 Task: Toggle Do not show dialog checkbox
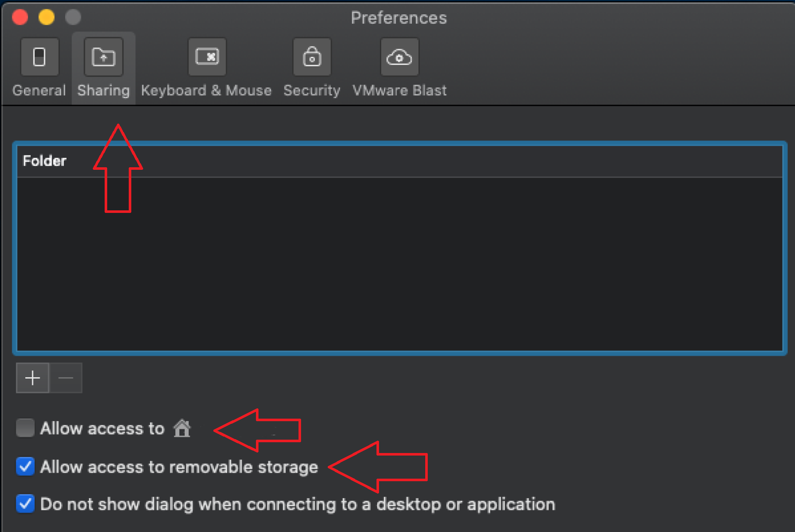(x=25, y=504)
